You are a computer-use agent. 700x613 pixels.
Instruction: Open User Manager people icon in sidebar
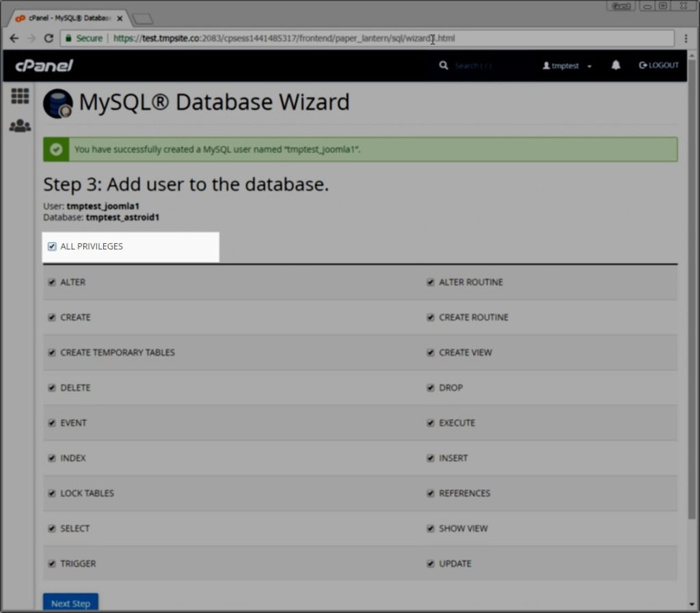tap(20, 126)
